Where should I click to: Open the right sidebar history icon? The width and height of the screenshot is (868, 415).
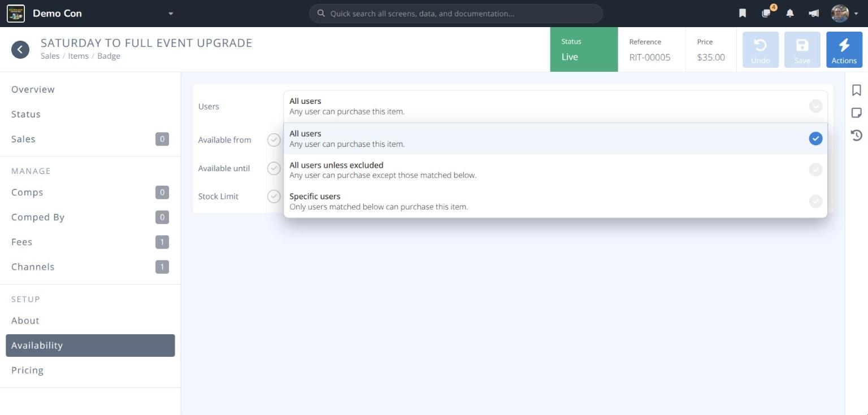click(857, 135)
